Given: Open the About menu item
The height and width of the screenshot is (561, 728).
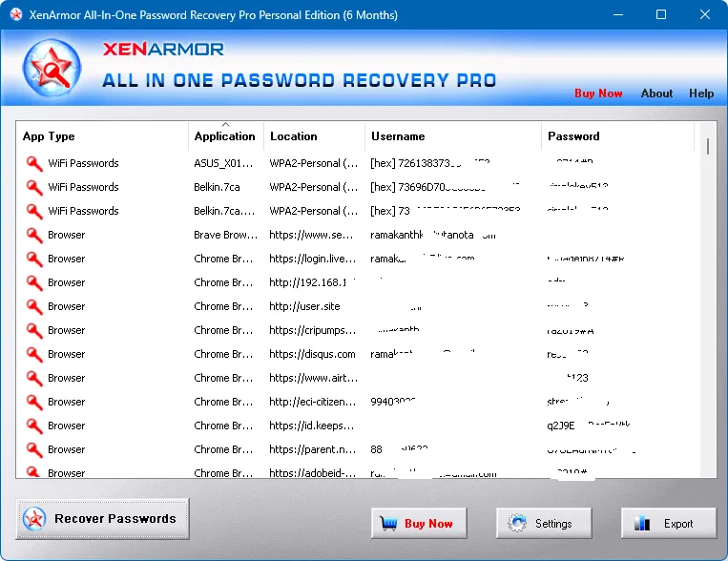Looking at the screenshot, I should pos(656,93).
